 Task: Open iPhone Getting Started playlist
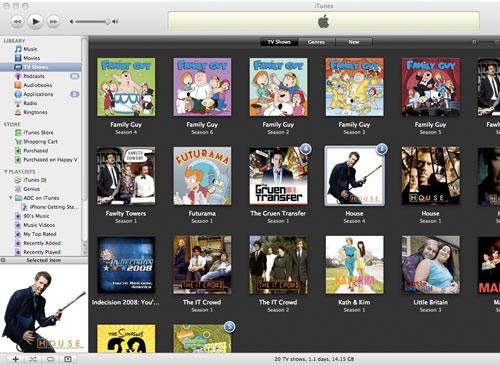pos(54,207)
